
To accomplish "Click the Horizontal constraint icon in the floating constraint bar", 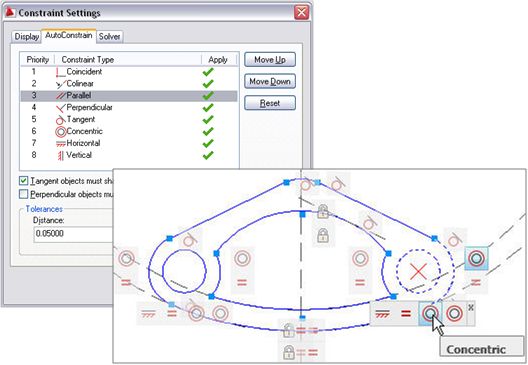I will coord(383,314).
